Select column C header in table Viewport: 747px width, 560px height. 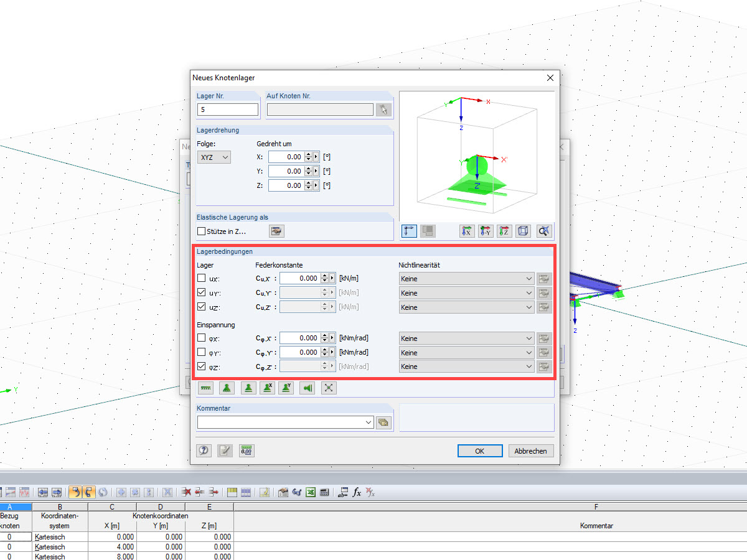(x=112, y=507)
